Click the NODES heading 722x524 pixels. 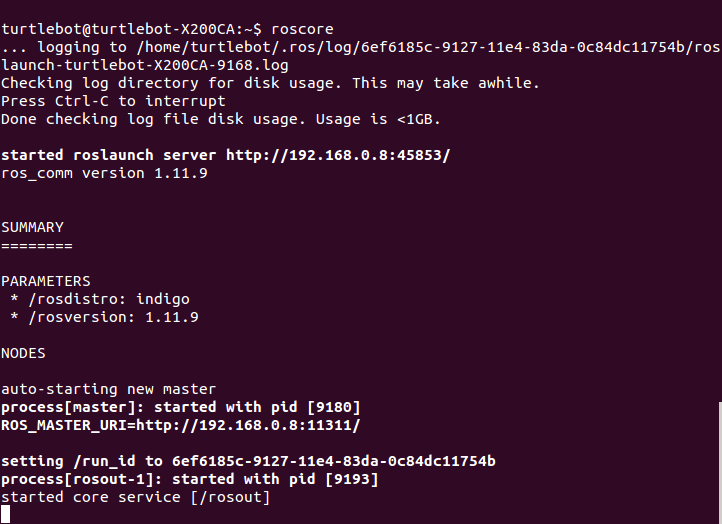23,353
